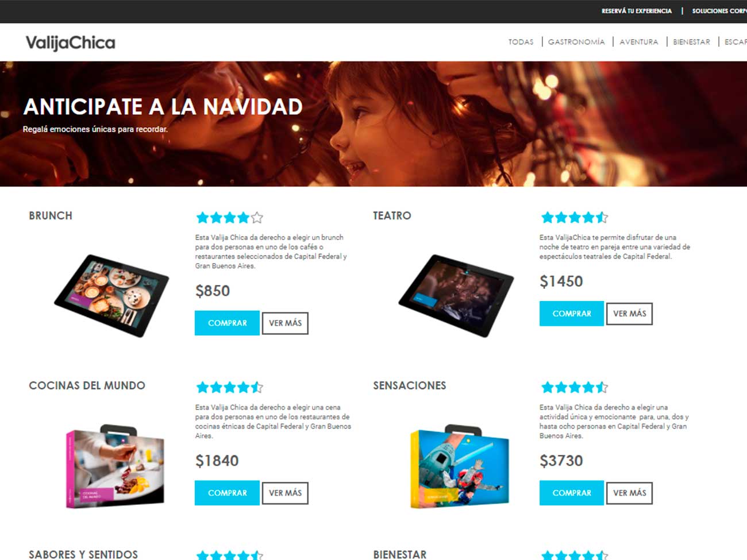See more details for Teatro

click(629, 314)
